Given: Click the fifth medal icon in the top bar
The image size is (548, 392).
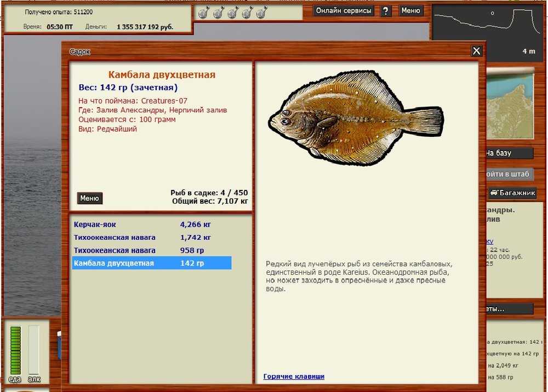Looking at the screenshot, I should pyautogui.click(x=260, y=12).
